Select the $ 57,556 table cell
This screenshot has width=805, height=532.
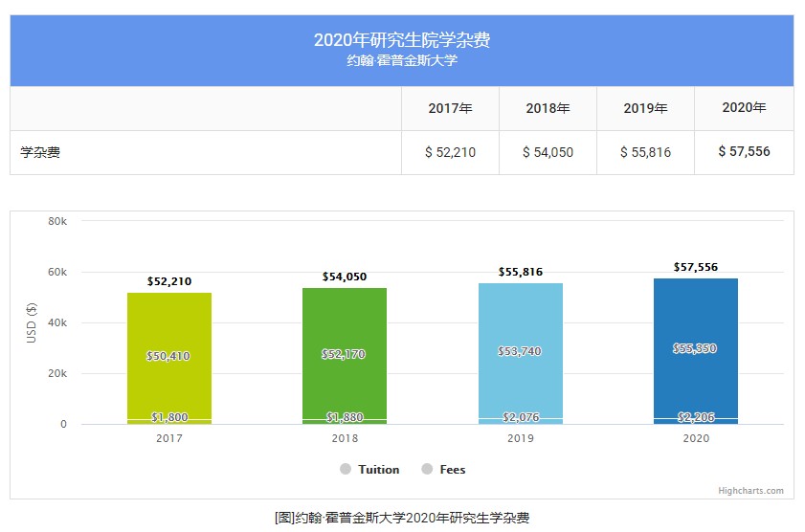(x=744, y=152)
